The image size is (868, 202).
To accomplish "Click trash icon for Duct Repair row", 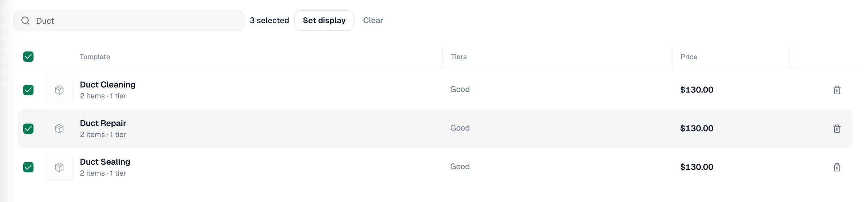I will [x=837, y=129].
